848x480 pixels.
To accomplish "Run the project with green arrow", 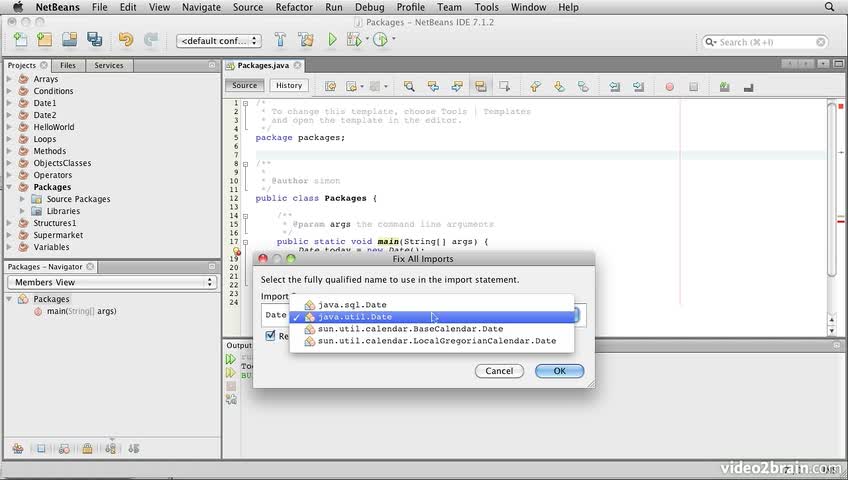I will coord(332,39).
